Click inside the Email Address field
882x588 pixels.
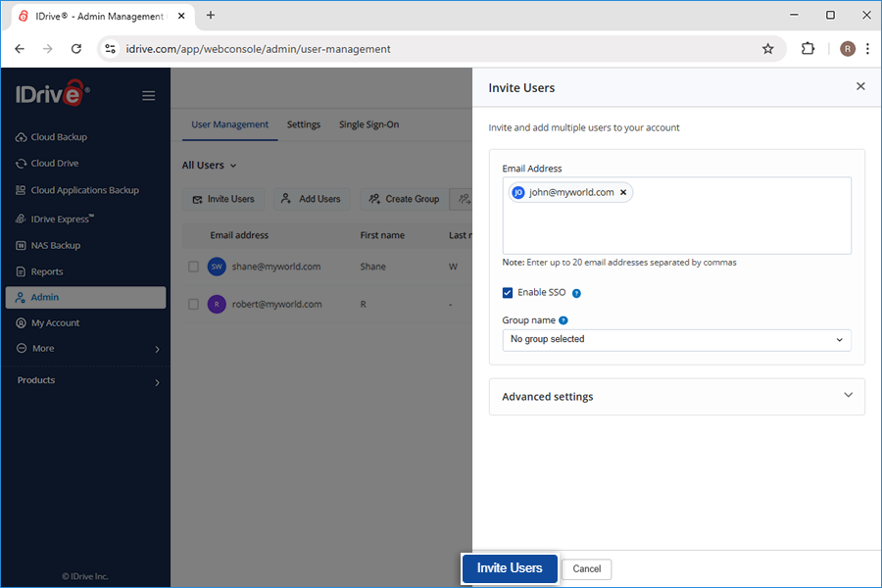click(x=676, y=216)
